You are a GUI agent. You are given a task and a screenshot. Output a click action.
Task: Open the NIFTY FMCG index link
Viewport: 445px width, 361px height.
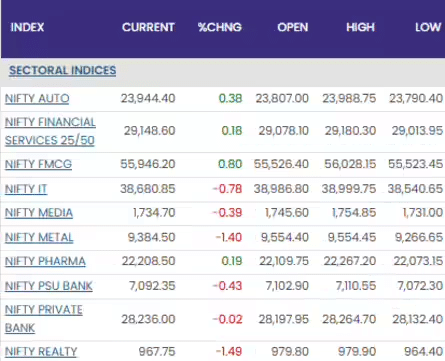tap(38, 164)
